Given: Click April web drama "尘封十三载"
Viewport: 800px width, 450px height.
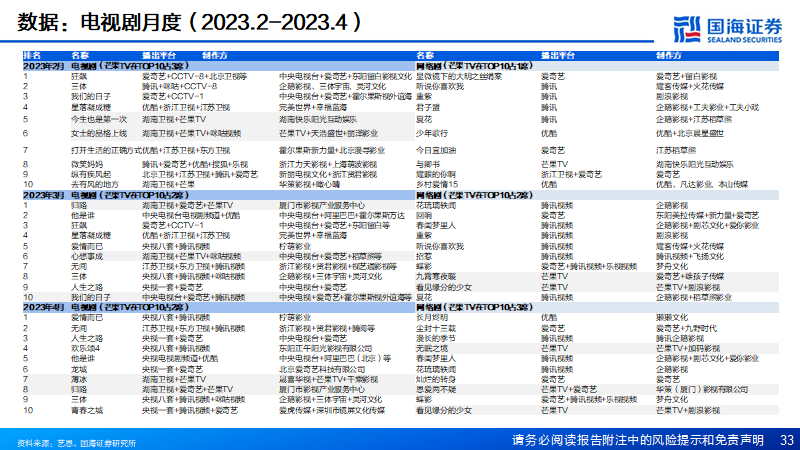Looking at the screenshot, I should tap(436, 328).
